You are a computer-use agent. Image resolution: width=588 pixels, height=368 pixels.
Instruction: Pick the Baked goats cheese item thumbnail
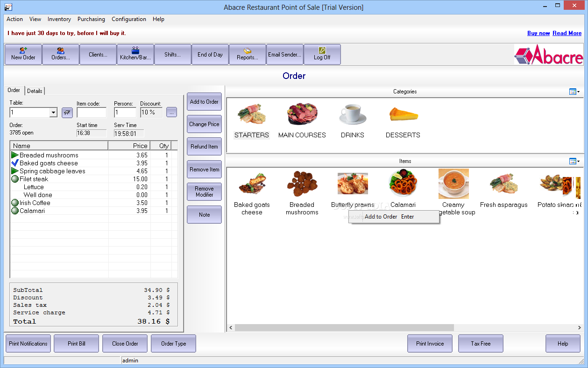click(x=252, y=184)
